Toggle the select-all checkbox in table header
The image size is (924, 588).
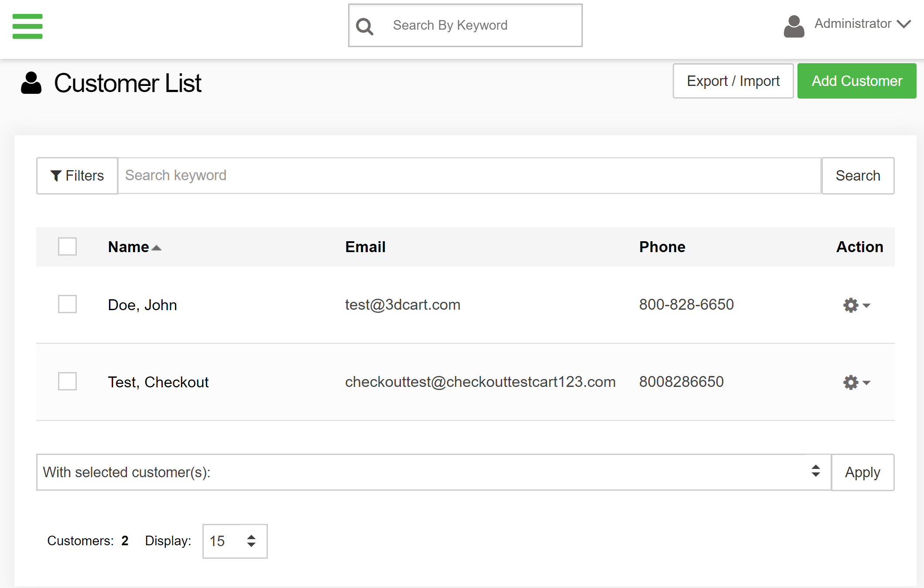pos(67,246)
